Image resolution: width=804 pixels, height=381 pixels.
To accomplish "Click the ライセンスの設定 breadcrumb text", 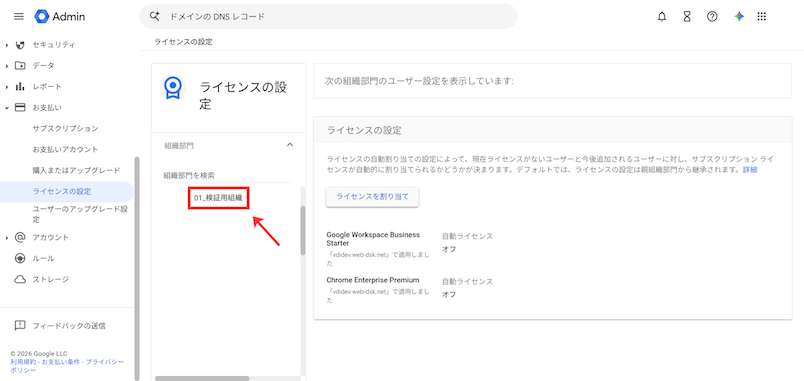I will click(x=183, y=42).
